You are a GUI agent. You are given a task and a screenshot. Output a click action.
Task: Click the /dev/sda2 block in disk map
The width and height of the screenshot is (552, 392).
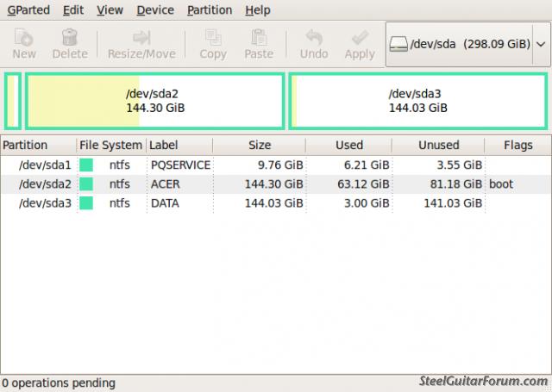click(155, 101)
